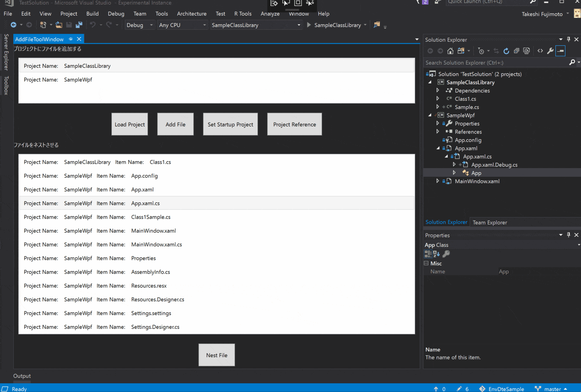This screenshot has width=581, height=392.
Task: Click the Categorized view icon in Properties
Action: [x=428, y=254]
